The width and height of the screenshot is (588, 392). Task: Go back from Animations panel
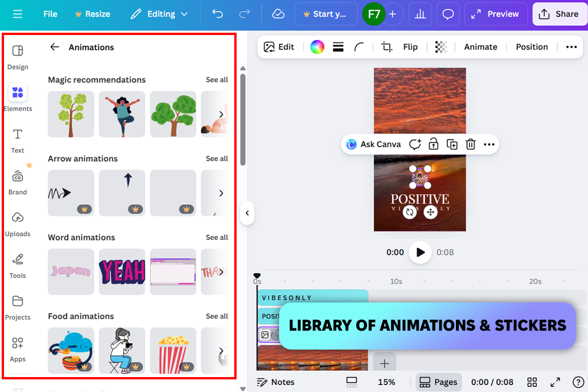(55, 47)
